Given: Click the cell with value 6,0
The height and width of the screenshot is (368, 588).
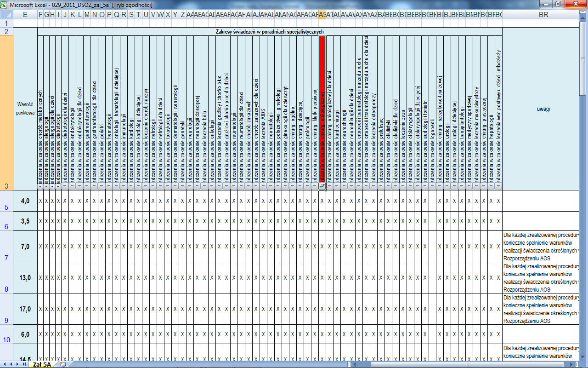Looking at the screenshot, I should click(25, 334).
